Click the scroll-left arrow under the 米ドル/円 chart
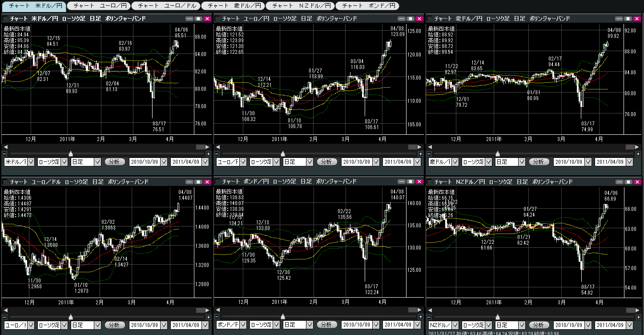The height and width of the screenshot is (335, 644). 5,147
